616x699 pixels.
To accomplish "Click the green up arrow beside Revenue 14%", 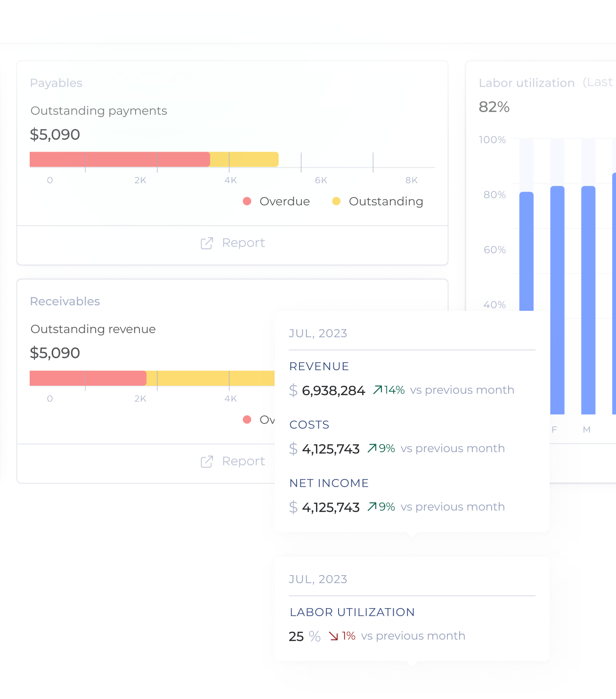I will coord(377,390).
